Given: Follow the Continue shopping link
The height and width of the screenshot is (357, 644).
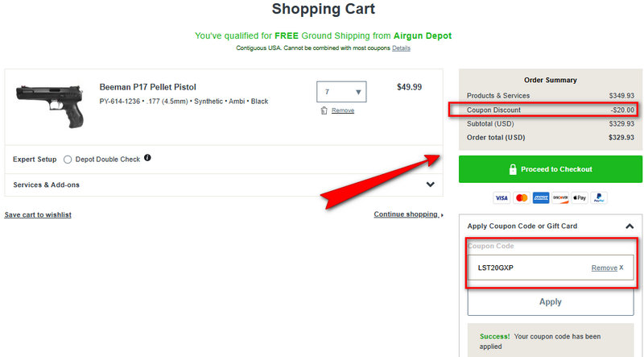Looking at the screenshot, I should 408,215.
